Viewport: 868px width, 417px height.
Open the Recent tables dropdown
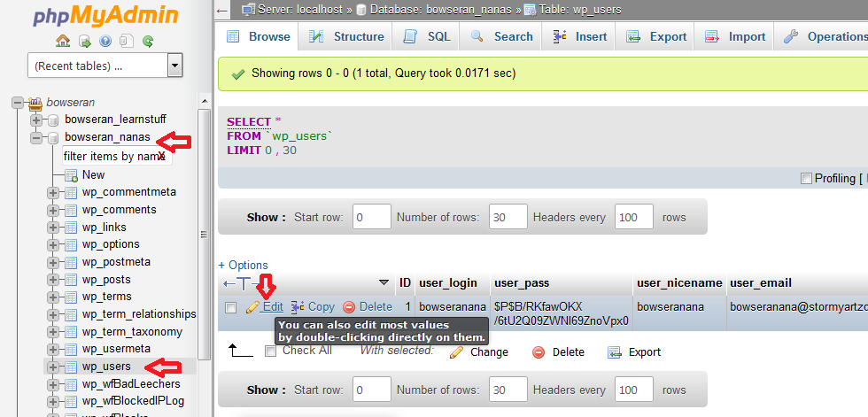(174, 66)
